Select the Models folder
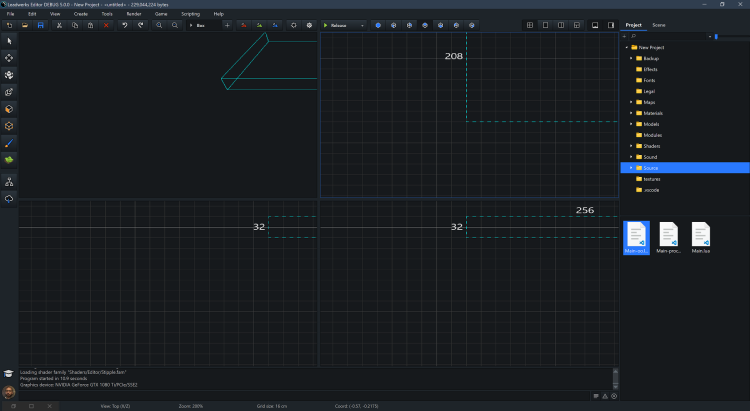Screen dimensions: 750x411 click(x=651, y=124)
